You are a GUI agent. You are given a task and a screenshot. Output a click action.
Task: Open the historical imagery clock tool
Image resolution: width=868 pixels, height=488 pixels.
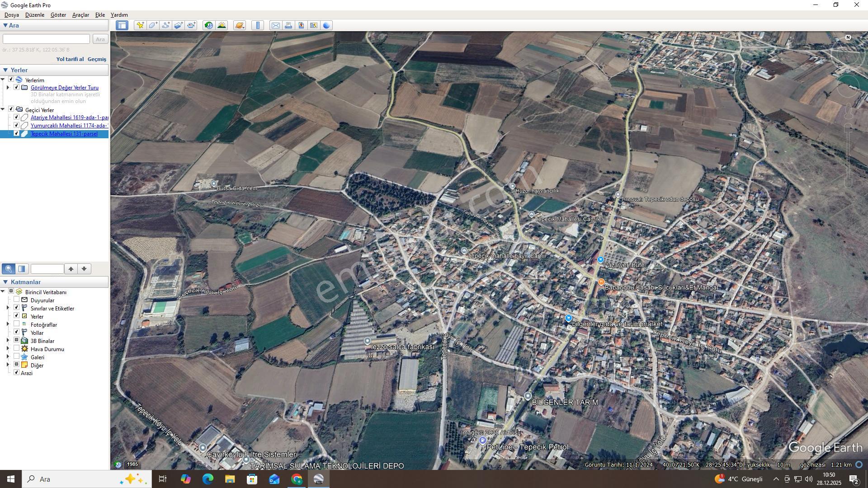208,25
